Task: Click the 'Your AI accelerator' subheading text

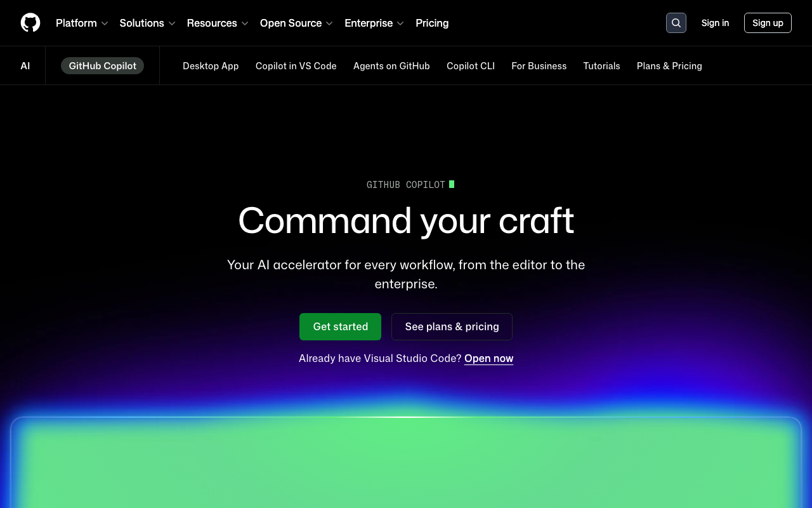Action: coord(406,274)
